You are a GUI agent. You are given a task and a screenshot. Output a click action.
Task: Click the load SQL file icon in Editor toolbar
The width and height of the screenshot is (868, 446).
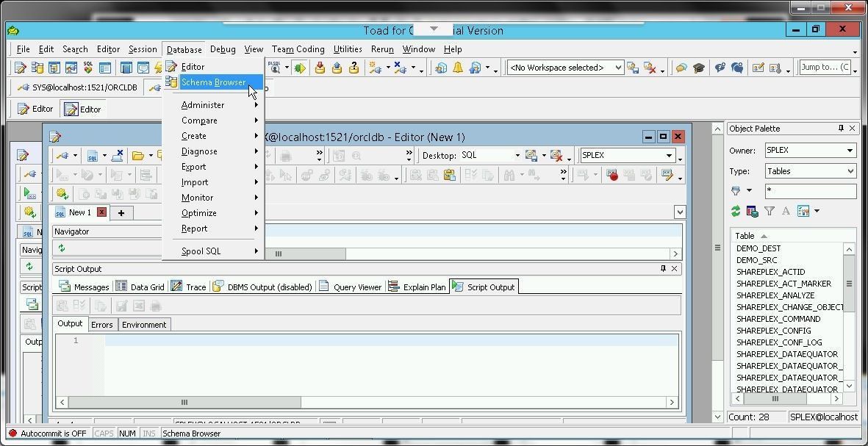[93, 156]
